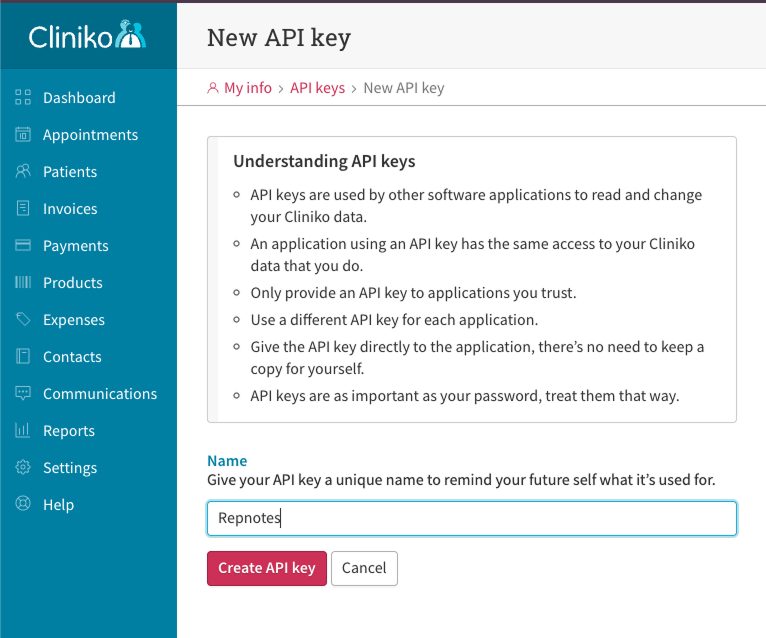
Task: Cancel creating the API key
Action: coord(364,568)
